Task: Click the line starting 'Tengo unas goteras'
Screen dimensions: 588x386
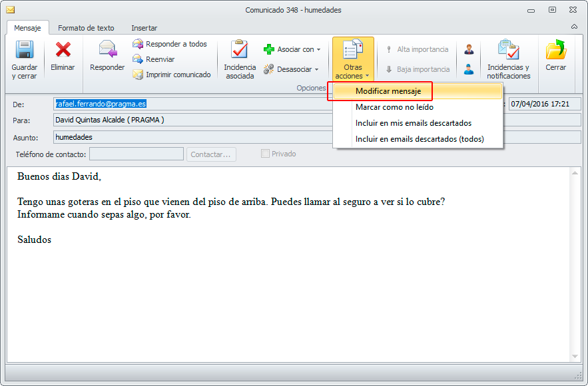Action: click(x=231, y=202)
